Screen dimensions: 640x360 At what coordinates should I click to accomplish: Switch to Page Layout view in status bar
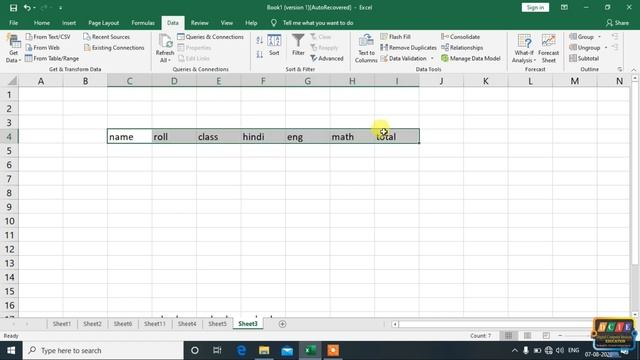[x=527, y=336]
